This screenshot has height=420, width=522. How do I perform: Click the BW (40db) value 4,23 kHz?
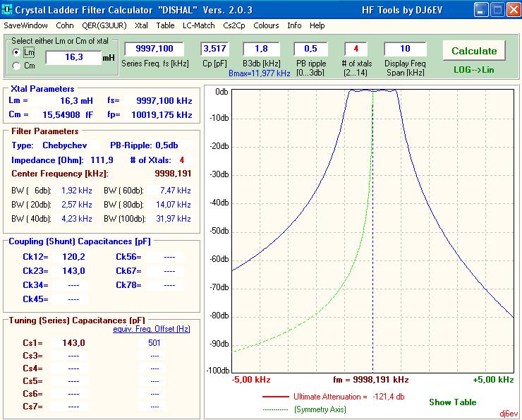77,219
